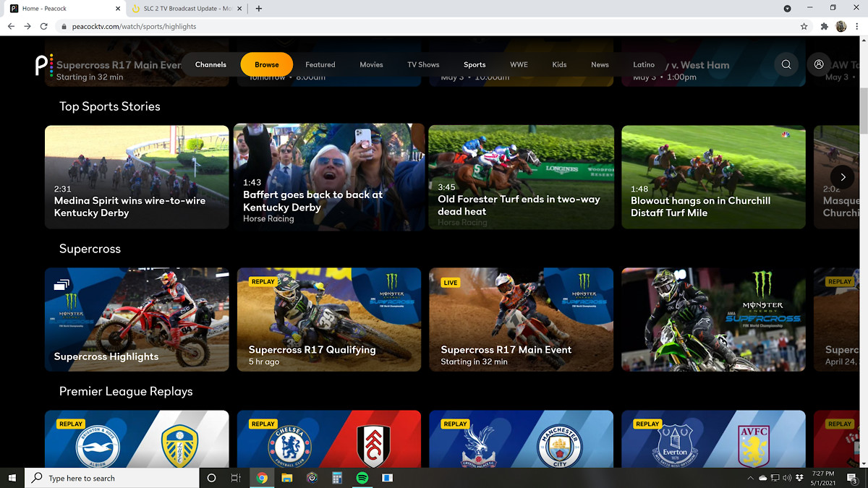Open the WWE category

[x=519, y=64]
